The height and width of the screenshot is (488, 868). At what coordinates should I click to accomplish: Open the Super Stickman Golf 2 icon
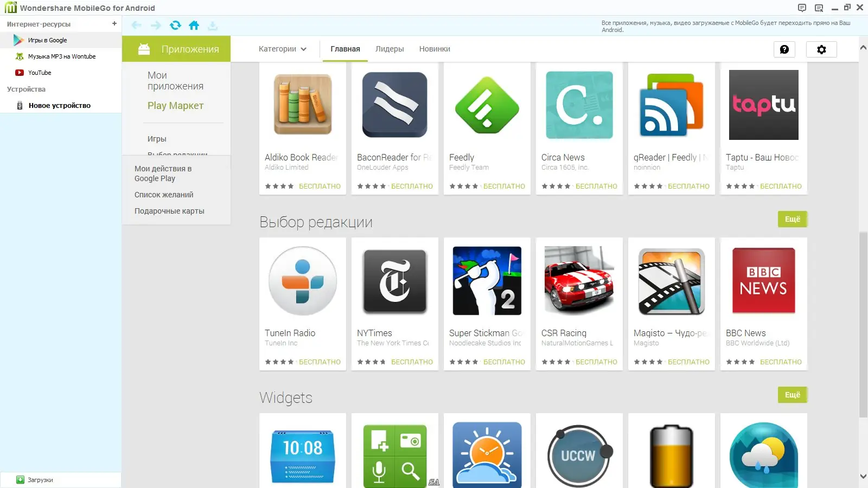487,281
